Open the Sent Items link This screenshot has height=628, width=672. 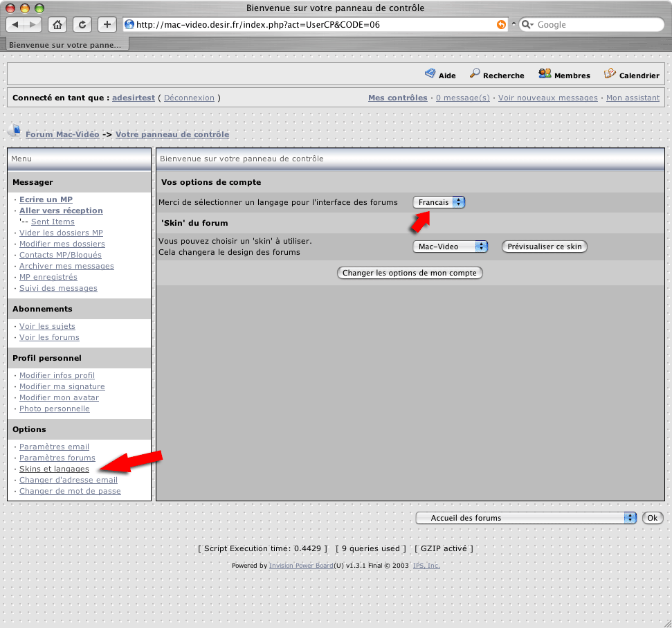click(x=53, y=222)
